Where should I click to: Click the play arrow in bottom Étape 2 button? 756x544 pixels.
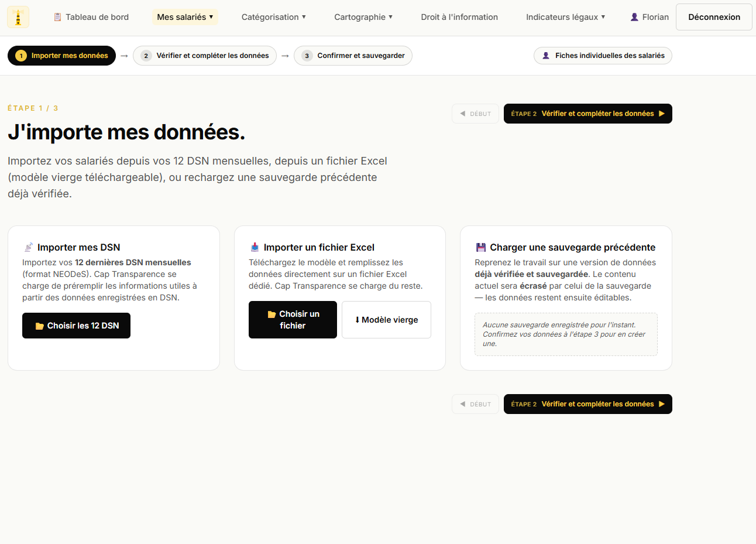click(x=662, y=404)
